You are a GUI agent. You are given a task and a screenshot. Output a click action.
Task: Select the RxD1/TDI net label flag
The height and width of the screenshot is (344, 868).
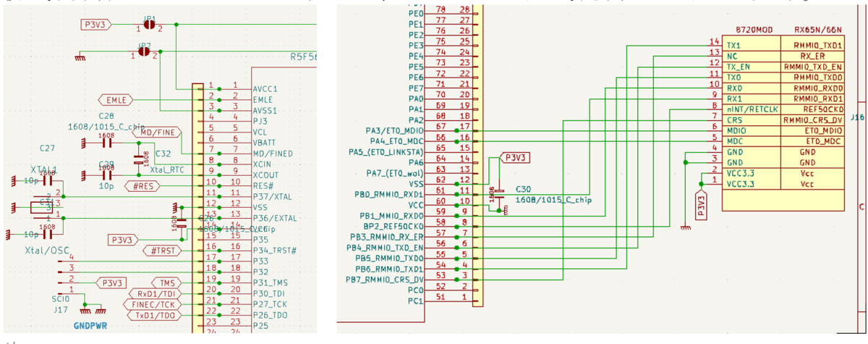[156, 294]
